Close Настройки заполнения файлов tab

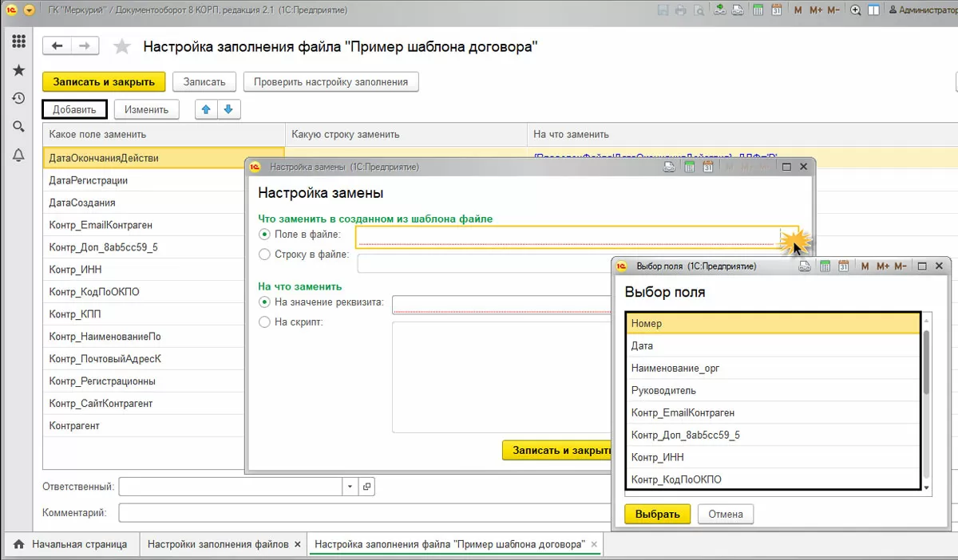[x=298, y=544]
